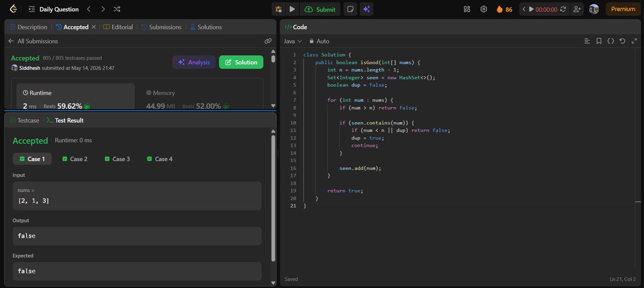
Task: Run the code with play button
Action: click(x=292, y=9)
